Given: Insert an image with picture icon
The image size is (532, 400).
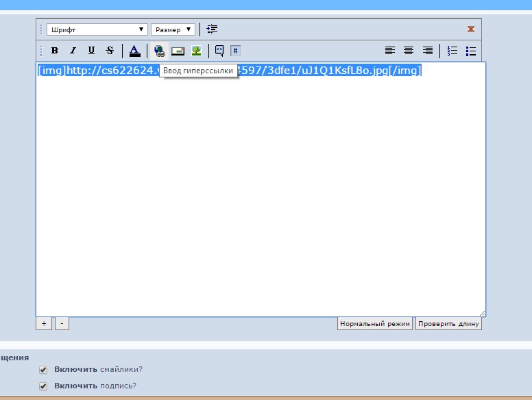Looking at the screenshot, I should click(x=196, y=51).
